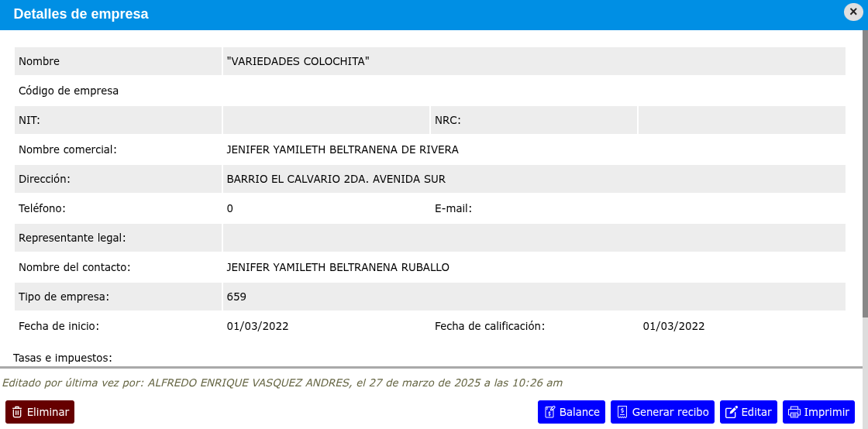Click the Nombre del contacto label
Screen dimensions: 868x429
74,268
